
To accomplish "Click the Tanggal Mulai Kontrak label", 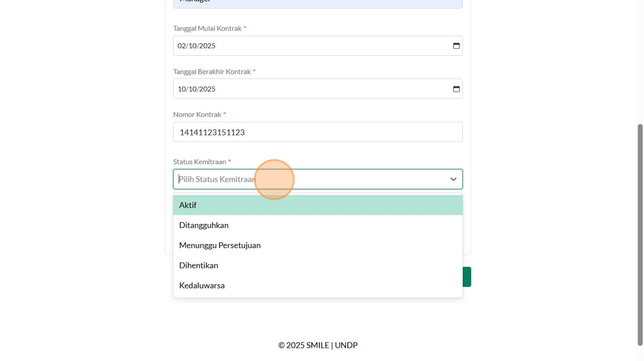I will [207, 28].
